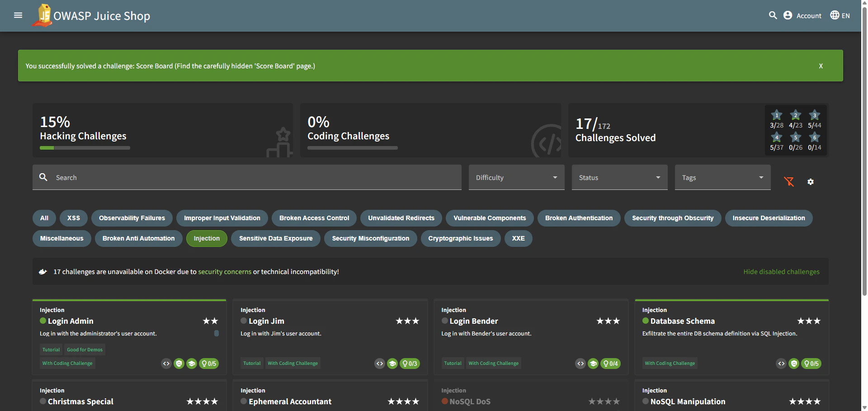Open Login Admin coding challenge icon
Image resolution: width=868 pixels, height=411 pixels.
click(166, 364)
